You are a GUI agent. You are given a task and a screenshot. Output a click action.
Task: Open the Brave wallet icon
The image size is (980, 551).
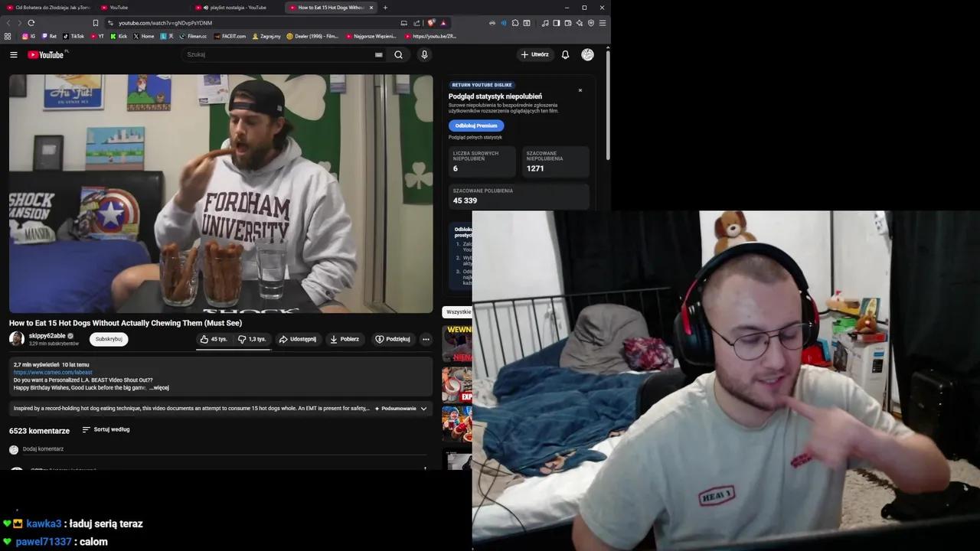point(568,23)
